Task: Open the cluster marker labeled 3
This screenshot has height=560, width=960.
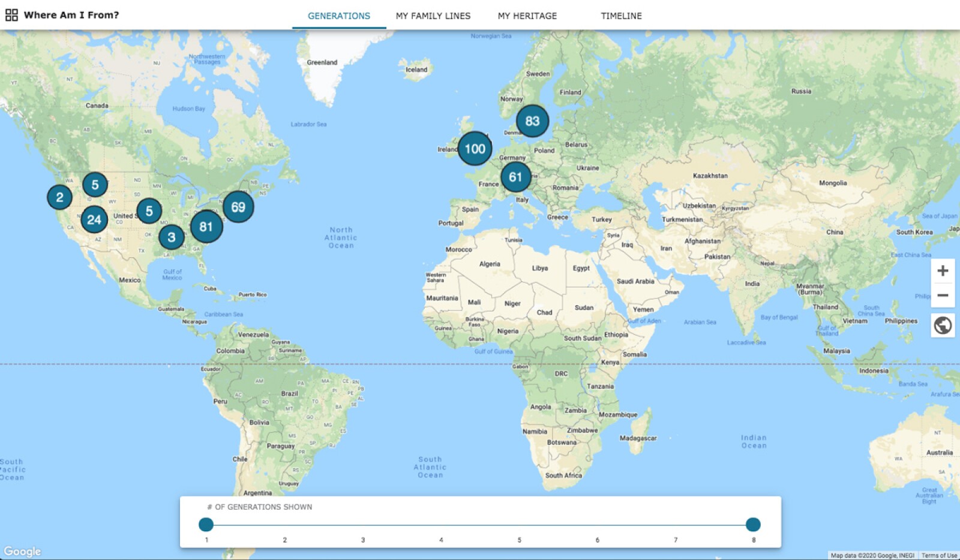Action: pos(172,237)
